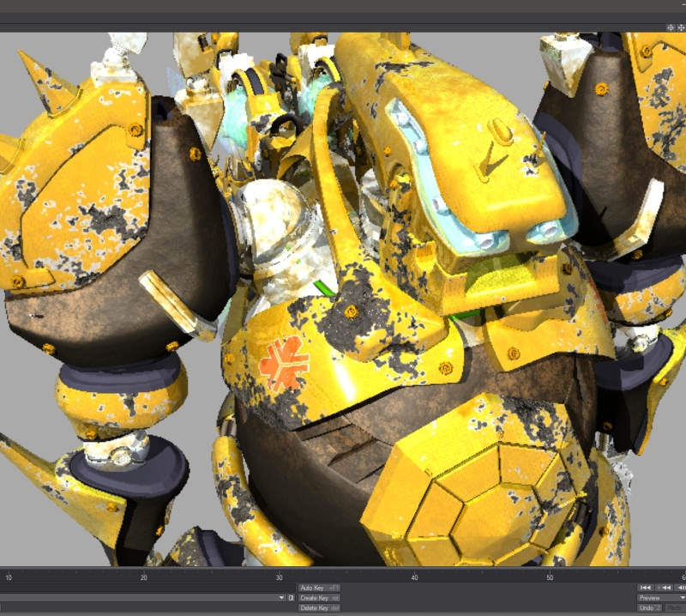This screenshot has height=616, width=686.
Task: Click the orange emblem on the robot
Action: point(284,361)
